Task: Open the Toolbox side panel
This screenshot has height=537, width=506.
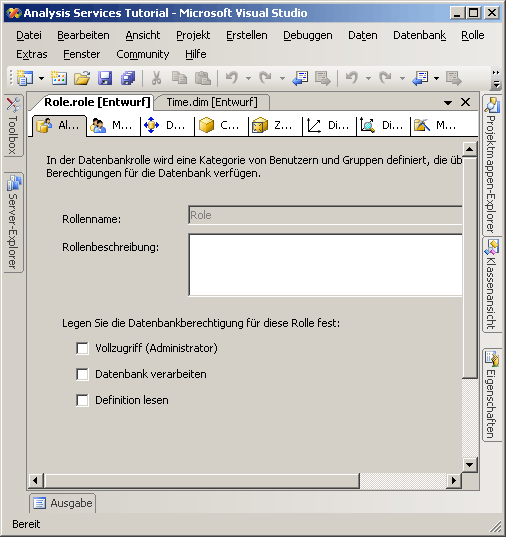Action: point(13,125)
